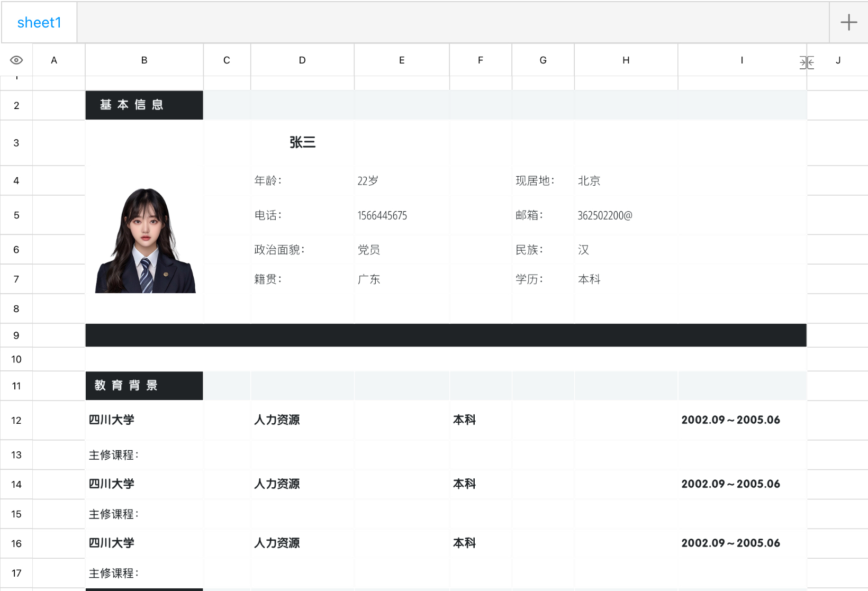868x591 pixels.
Task: Select row 16 header
Action: pyautogui.click(x=16, y=544)
